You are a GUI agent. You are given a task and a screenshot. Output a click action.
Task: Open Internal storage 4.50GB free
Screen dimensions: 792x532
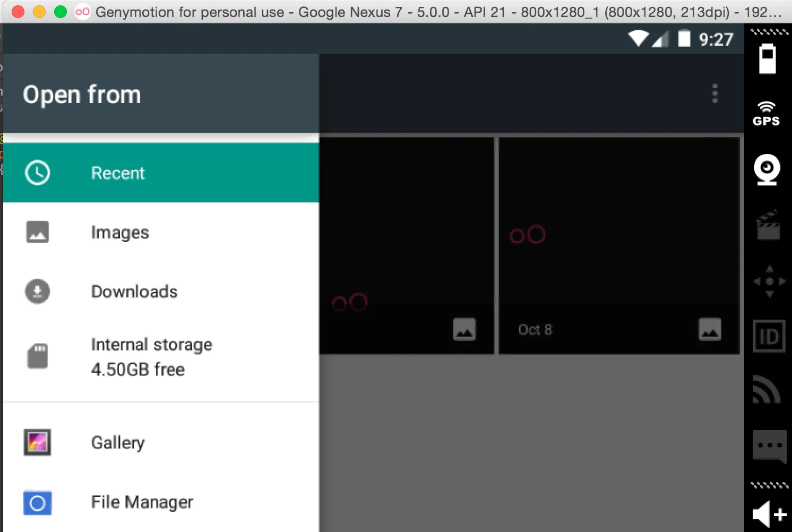click(x=161, y=357)
